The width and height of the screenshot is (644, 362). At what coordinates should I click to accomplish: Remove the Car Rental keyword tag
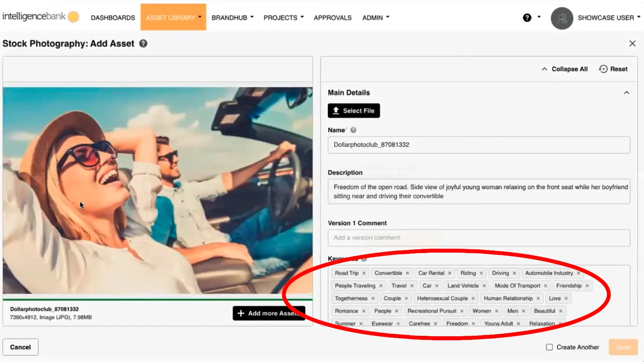(x=450, y=273)
